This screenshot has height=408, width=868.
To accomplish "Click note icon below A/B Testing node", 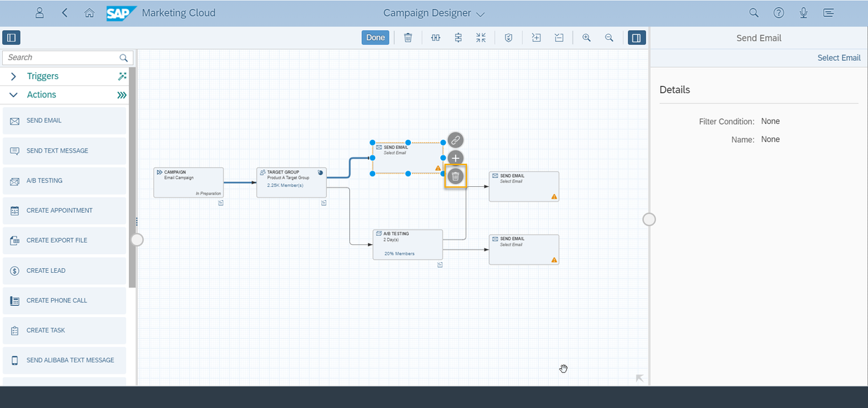I will click(x=440, y=265).
